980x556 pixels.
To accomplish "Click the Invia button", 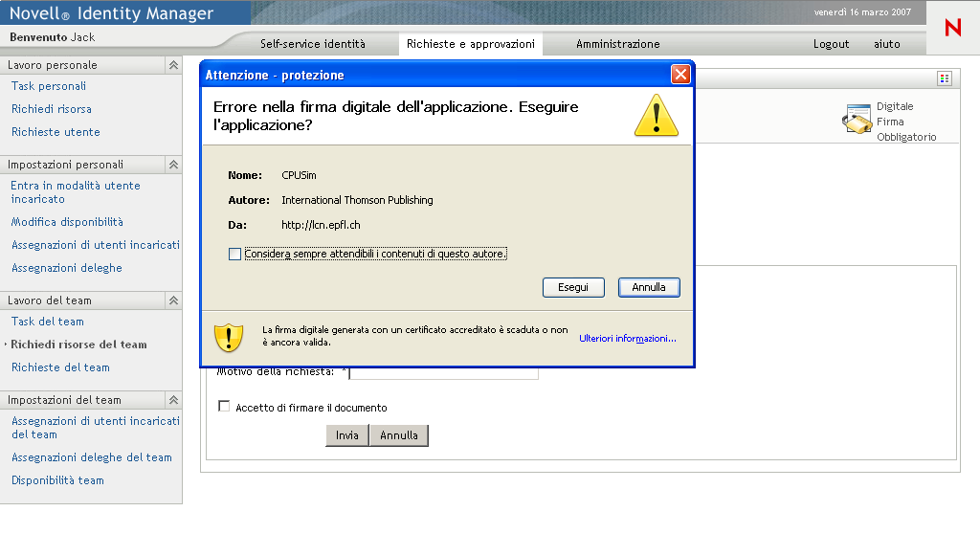I will click(x=346, y=435).
